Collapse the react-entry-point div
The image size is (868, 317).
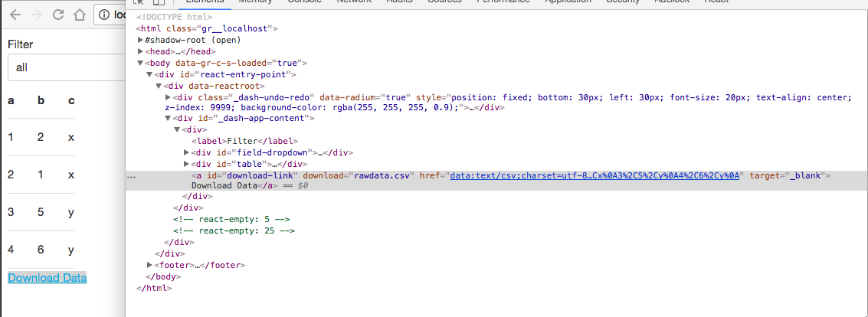(149, 74)
